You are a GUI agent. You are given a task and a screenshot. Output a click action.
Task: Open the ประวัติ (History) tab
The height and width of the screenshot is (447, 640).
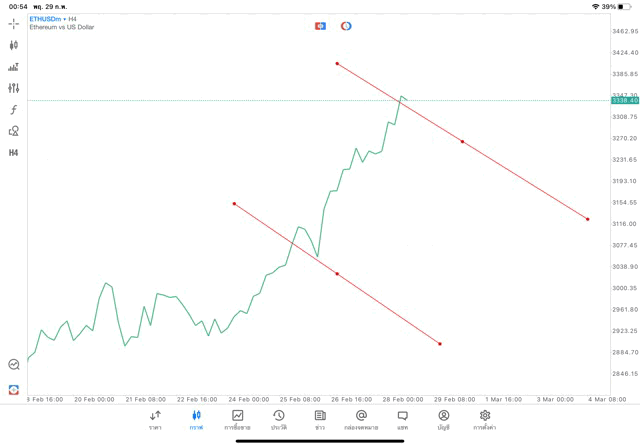coord(279,419)
